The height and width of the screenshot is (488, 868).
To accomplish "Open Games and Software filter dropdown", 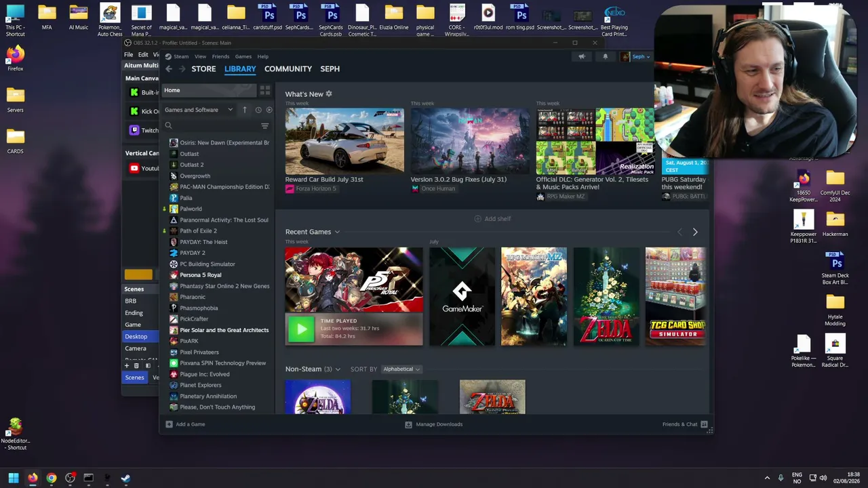I will (x=199, y=110).
